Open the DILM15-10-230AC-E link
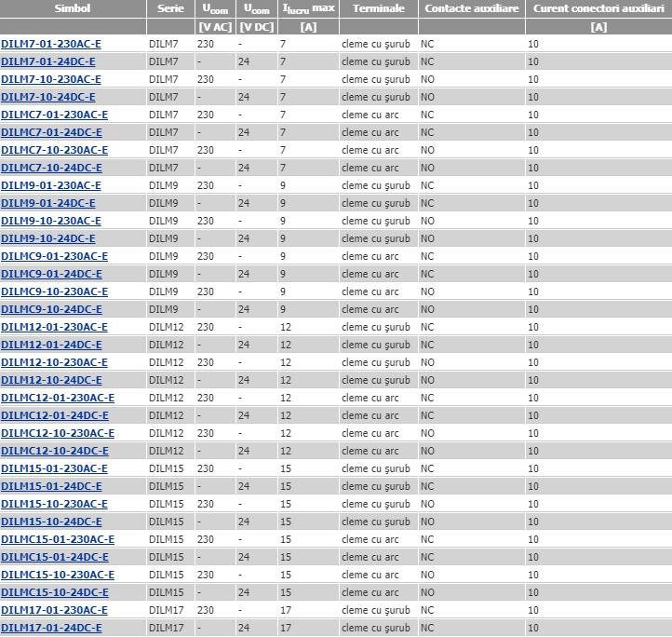 pyautogui.click(x=54, y=504)
